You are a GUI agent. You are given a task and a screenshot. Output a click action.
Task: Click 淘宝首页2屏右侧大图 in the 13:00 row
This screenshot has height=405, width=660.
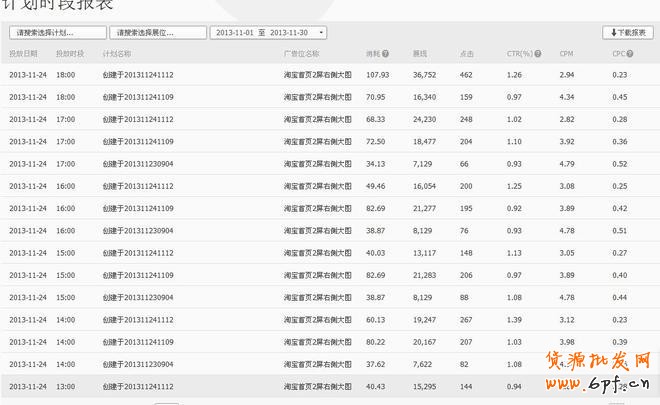coord(318,386)
